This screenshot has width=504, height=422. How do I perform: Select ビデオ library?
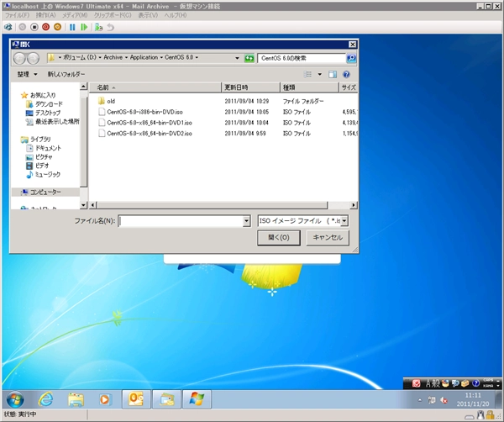coord(42,166)
